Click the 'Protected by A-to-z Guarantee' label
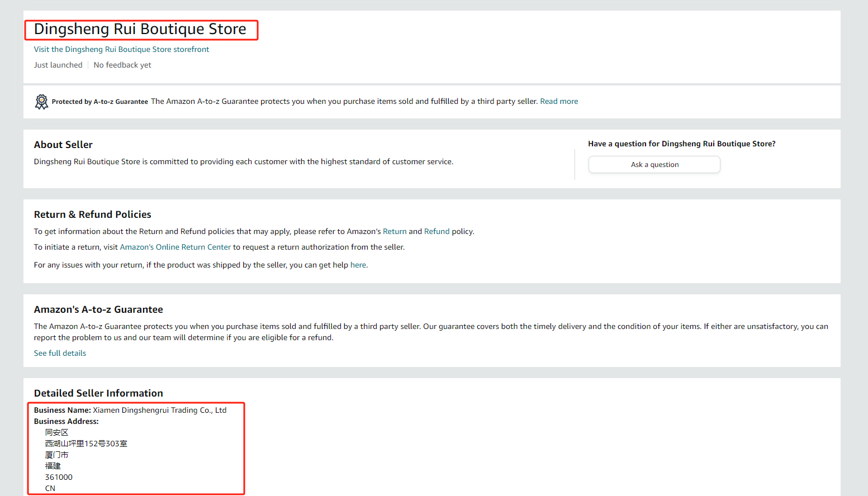This screenshot has width=868, height=496. tap(100, 102)
